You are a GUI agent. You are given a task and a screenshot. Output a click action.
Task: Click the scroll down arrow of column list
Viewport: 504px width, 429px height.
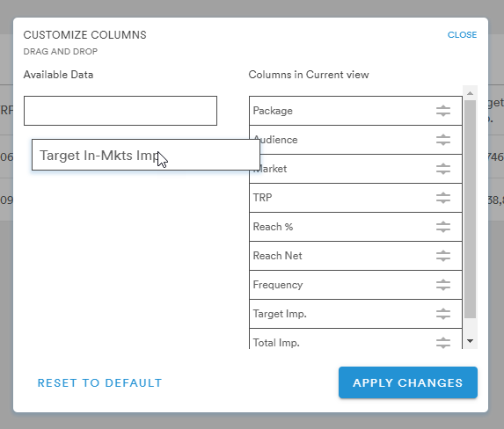(x=470, y=341)
